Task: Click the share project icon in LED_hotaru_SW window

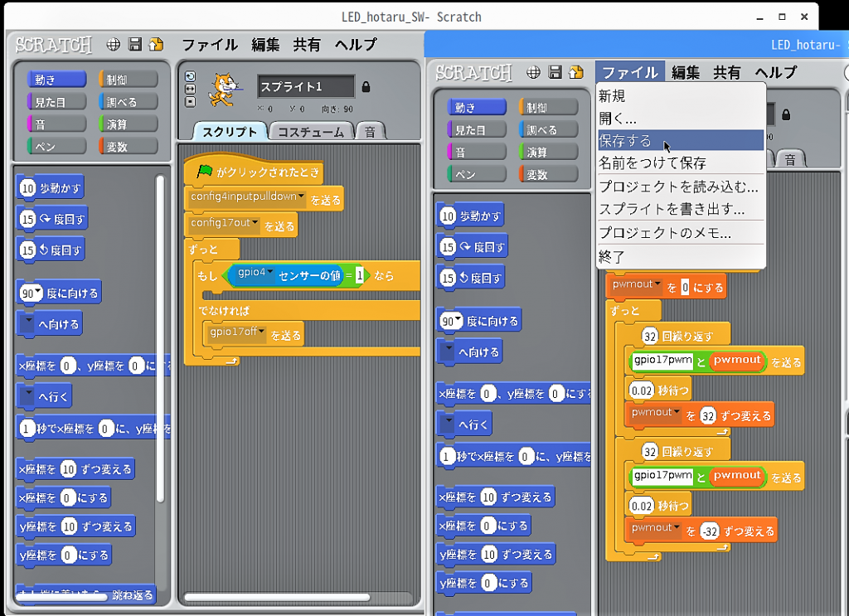Action: click(156, 45)
